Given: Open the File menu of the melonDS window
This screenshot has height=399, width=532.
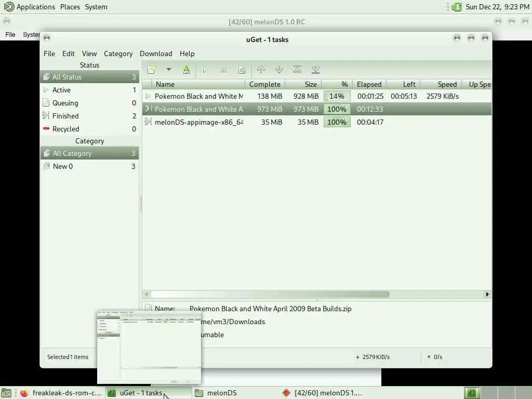Looking at the screenshot, I should click(x=10, y=34).
